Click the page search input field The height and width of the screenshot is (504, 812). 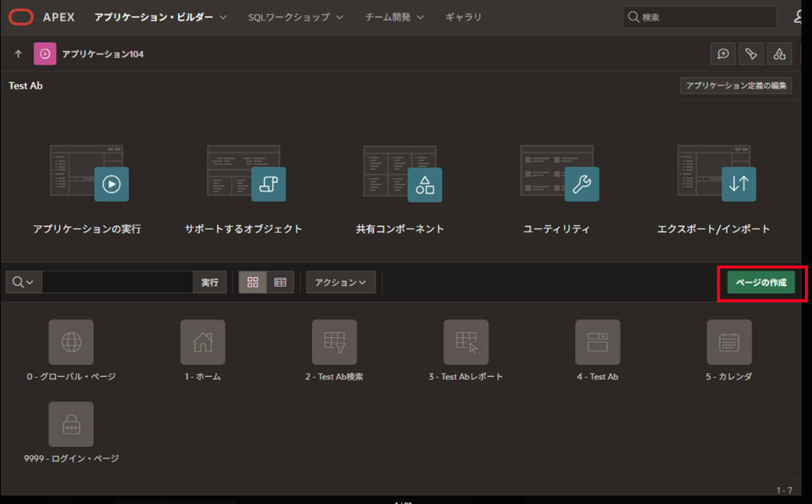point(117,282)
